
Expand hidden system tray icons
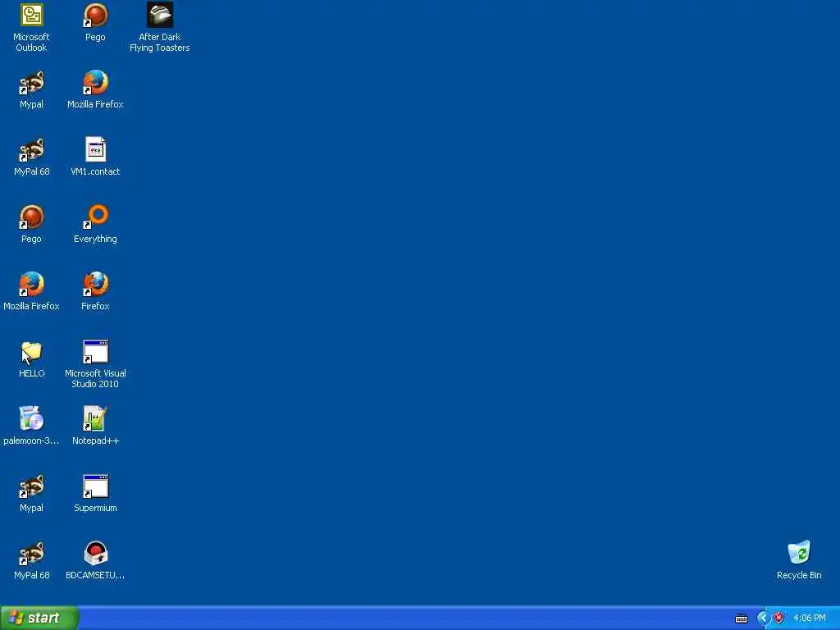tap(763, 619)
